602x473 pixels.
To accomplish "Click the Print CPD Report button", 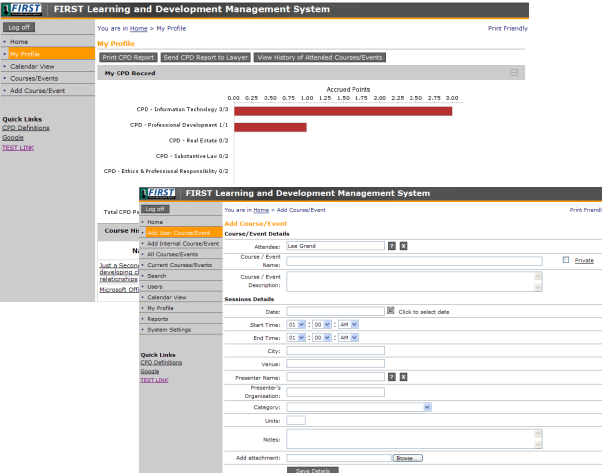I will [x=128, y=57].
